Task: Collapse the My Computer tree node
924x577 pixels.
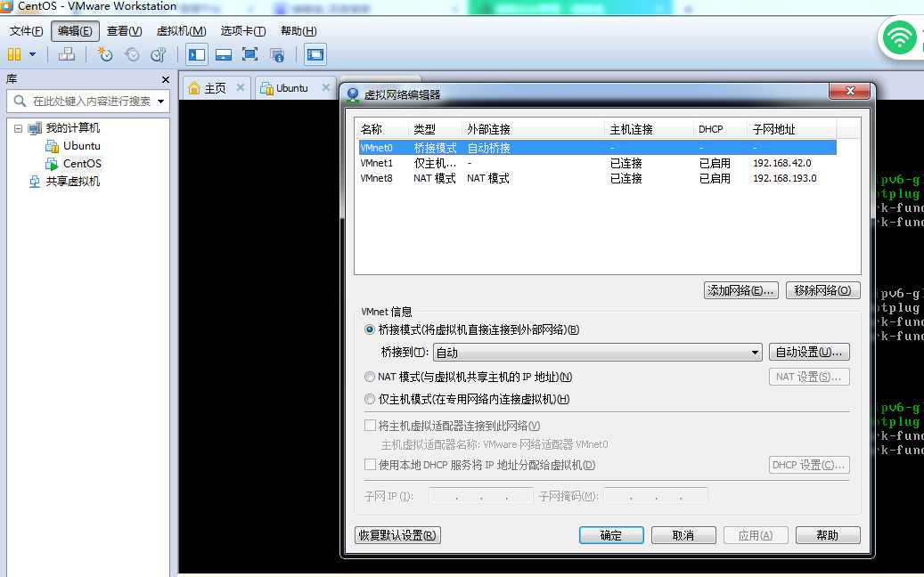Action: [x=19, y=127]
